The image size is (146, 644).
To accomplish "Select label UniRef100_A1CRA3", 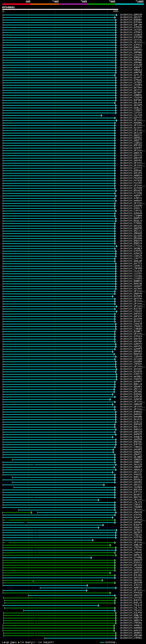I will (x=131, y=289).
